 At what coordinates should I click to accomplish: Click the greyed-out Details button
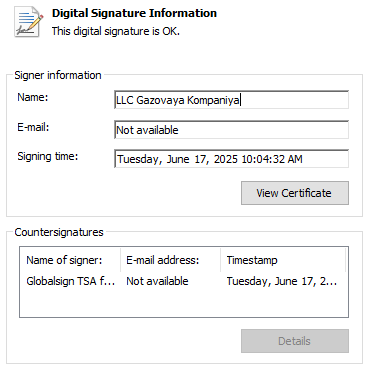pos(295,341)
